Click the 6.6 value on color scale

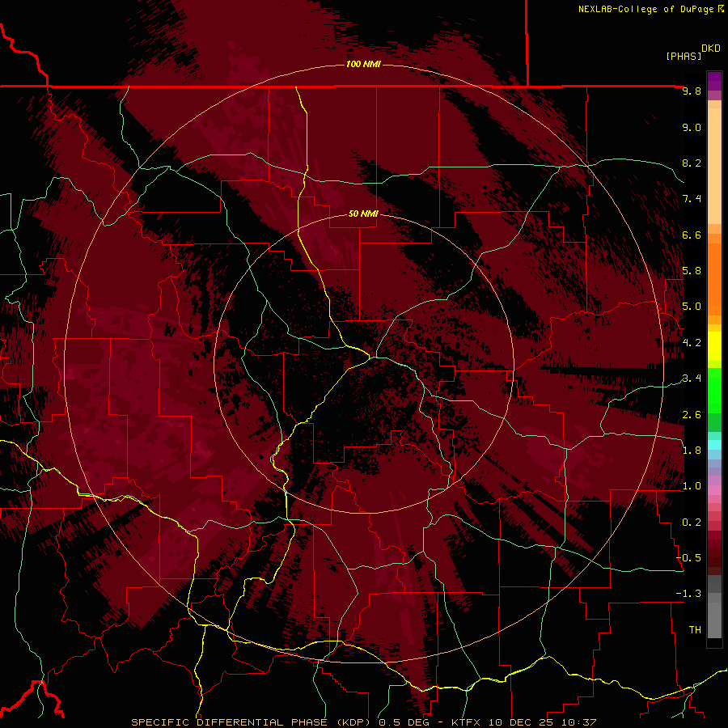click(692, 235)
